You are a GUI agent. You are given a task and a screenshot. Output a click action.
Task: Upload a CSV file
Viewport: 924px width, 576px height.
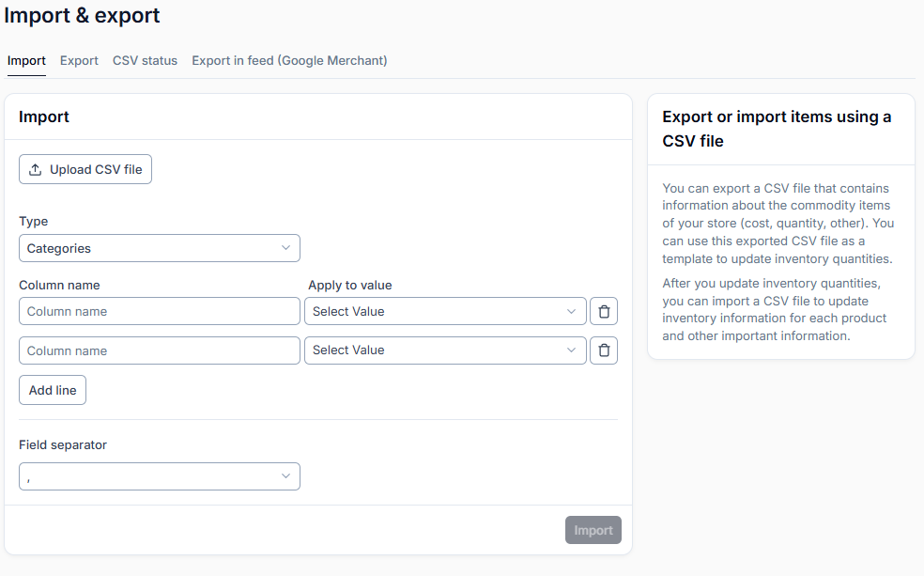coord(85,169)
